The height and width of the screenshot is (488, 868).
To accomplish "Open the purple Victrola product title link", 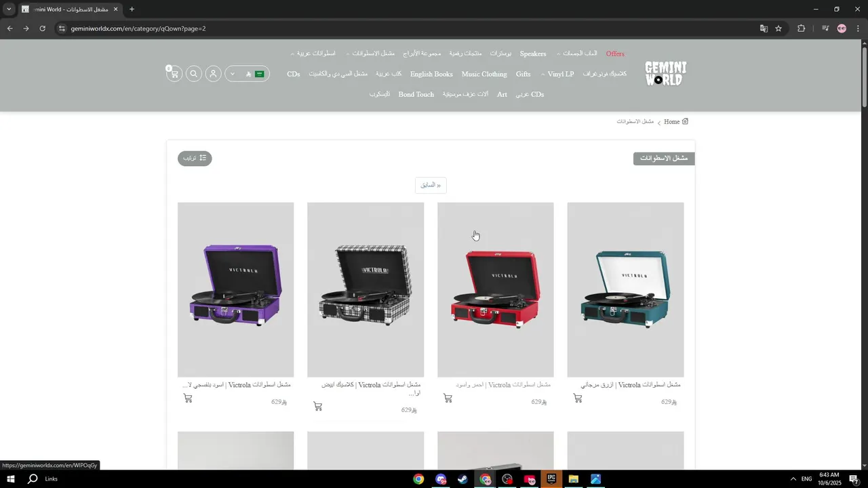I will click(x=237, y=385).
